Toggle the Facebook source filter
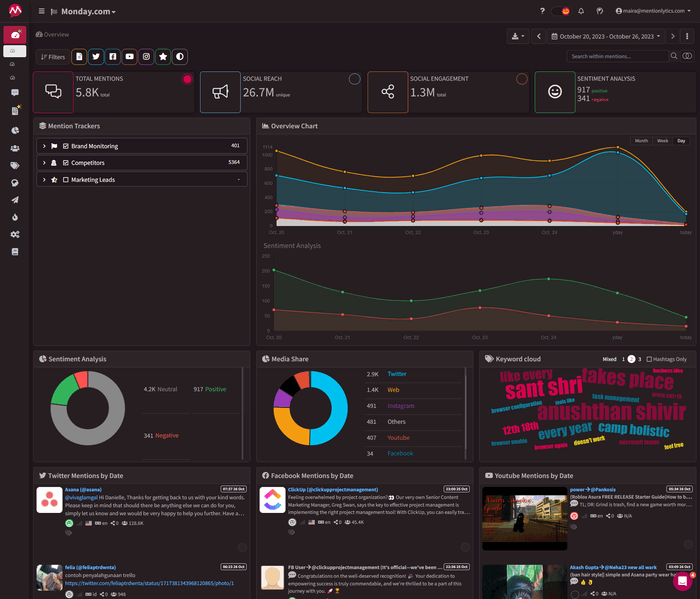This screenshot has width=700, height=599. (x=112, y=57)
